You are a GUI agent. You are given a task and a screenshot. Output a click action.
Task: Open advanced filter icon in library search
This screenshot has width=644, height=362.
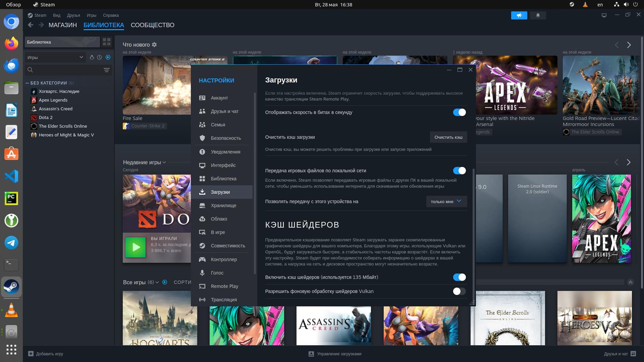pyautogui.click(x=106, y=70)
